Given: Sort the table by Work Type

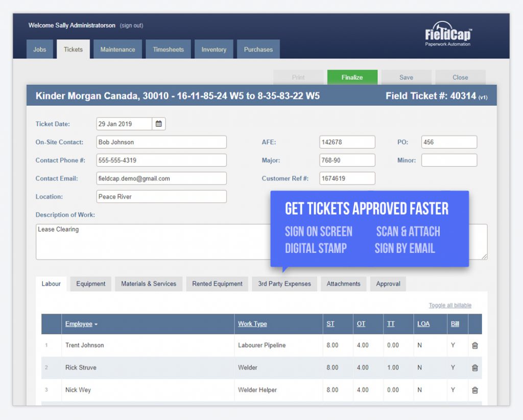Looking at the screenshot, I should coord(252,324).
